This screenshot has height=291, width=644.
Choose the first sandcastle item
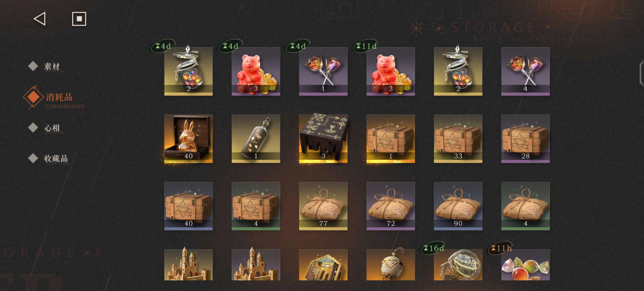click(x=188, y=265)
